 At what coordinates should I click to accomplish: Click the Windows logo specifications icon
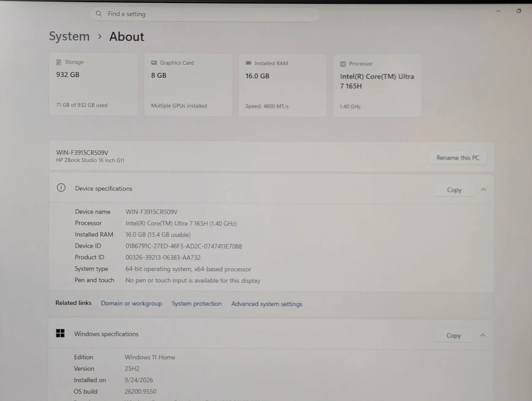60,333
